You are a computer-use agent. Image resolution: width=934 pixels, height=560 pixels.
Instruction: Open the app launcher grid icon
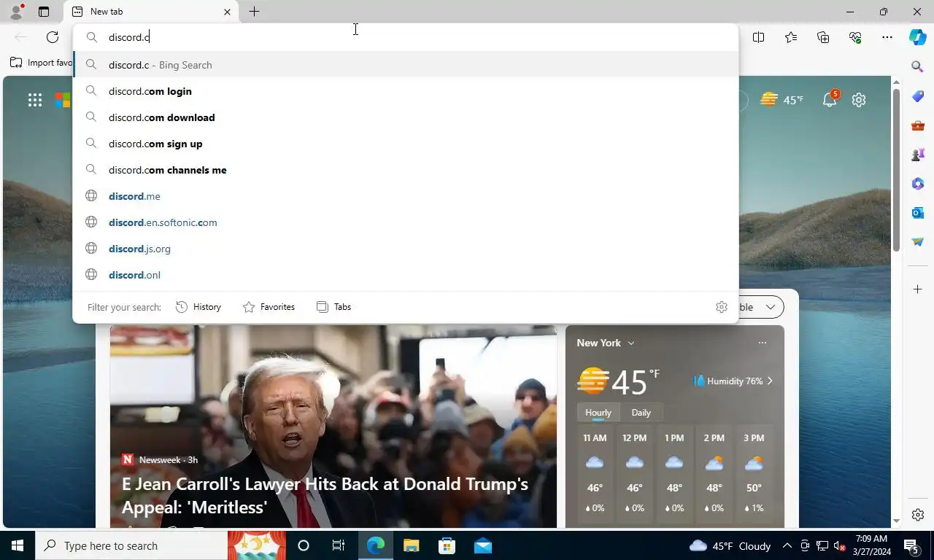tap(35, 100)
